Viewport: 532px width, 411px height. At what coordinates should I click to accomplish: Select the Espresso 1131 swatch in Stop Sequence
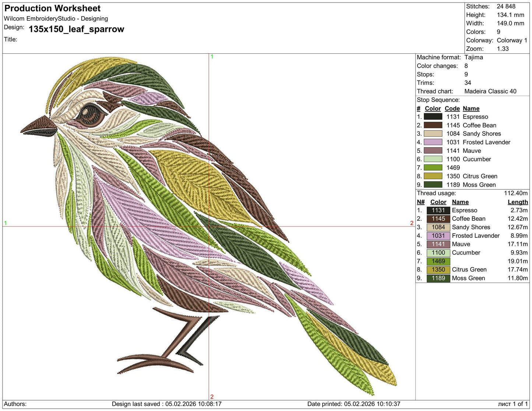point(433,117)
